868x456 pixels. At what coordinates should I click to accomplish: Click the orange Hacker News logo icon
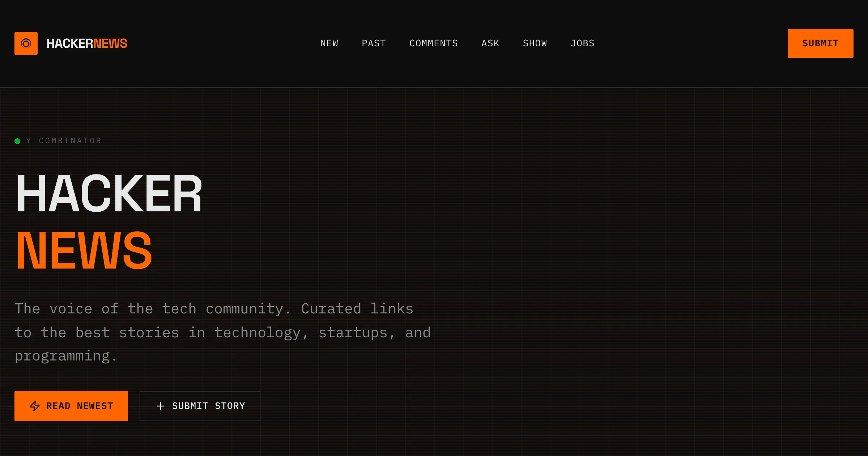26,43
